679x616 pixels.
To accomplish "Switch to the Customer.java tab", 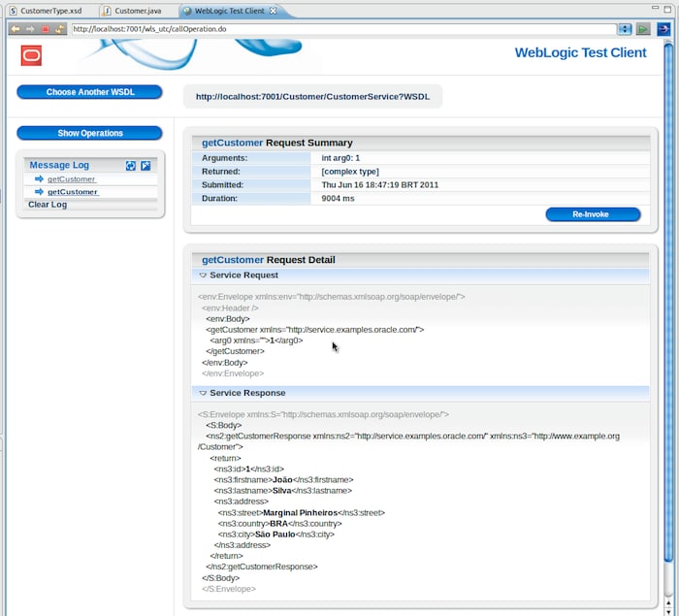I will point(138,11).
